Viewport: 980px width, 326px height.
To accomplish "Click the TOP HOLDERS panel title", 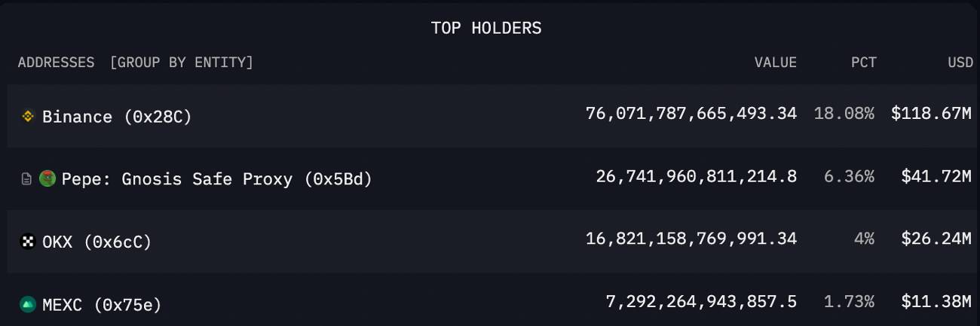I will click(x=486, y=28).
